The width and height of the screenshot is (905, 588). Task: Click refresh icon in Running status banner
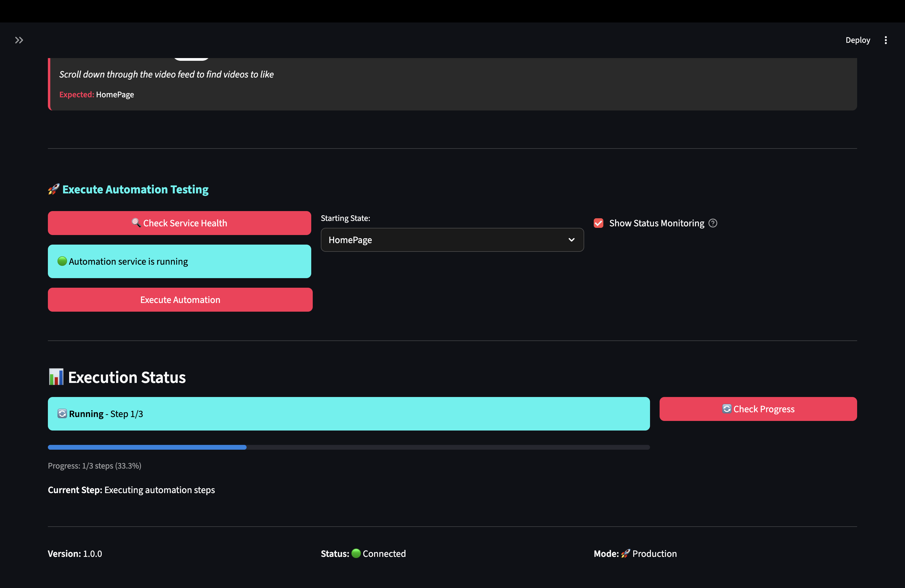click(x=62, y=414)
